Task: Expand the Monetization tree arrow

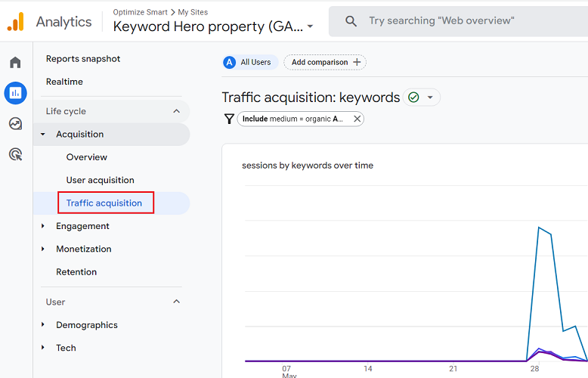Action: 43,249
